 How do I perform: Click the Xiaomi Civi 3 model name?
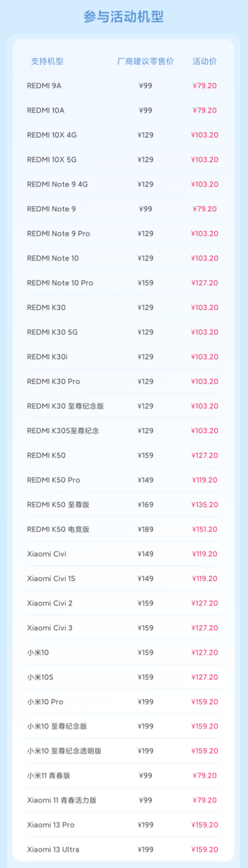[x=49, y=628]
